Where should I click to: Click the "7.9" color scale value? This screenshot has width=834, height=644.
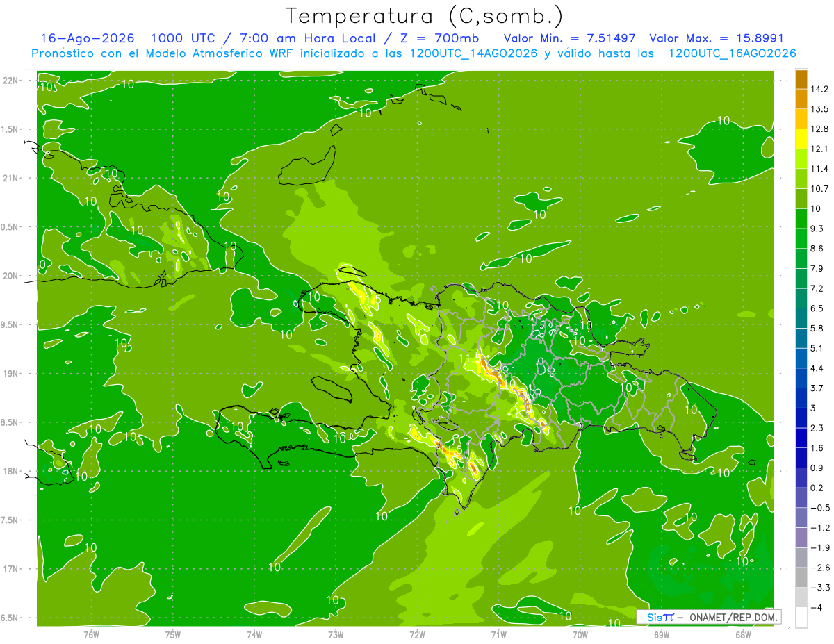coord(816,268)
